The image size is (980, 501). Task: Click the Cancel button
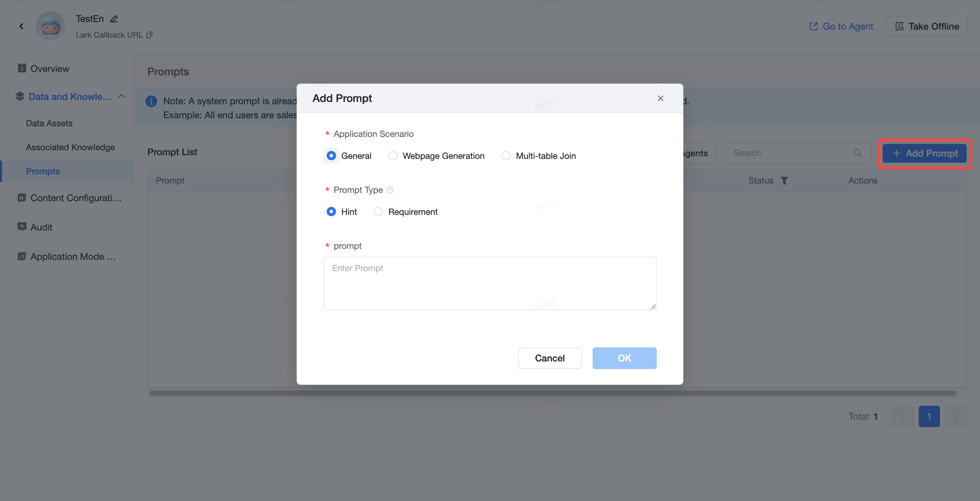click(550, 358)
